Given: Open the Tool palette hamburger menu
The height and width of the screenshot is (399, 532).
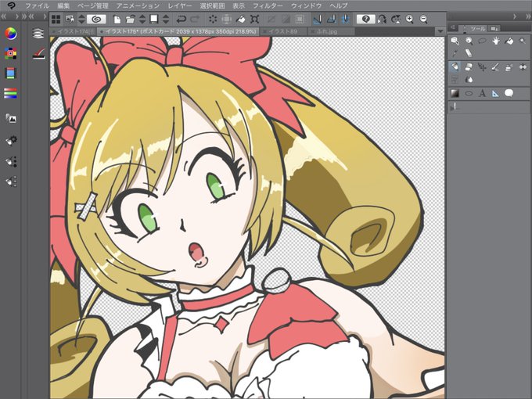Looking at the screenshot, I should pos(453,27).
